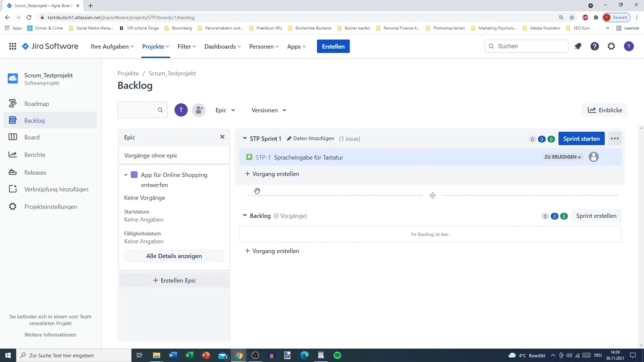Expand App für Online Shopping entwerfen
Screen dimensions: 644x362
pyautogui.click(x=126, y=175)
